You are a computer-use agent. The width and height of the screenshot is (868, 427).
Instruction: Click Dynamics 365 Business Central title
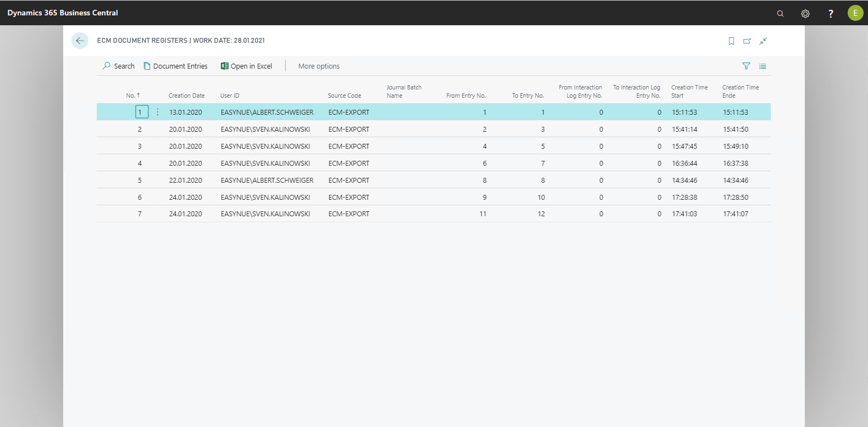coord(63,13)
